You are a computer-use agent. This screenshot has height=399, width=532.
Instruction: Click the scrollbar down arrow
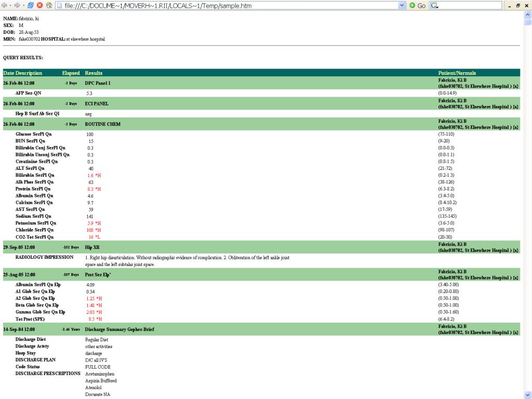coord(528,395)
